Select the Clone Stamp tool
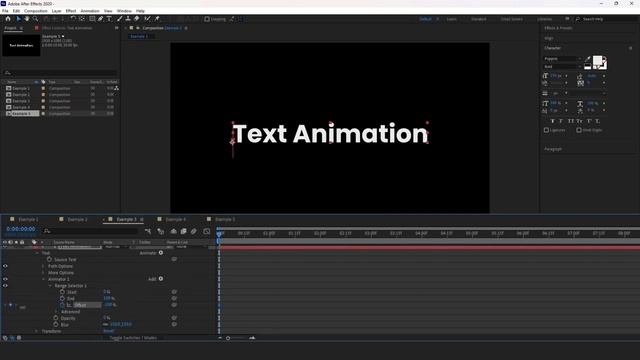640x360 pixels. point(128,19)
